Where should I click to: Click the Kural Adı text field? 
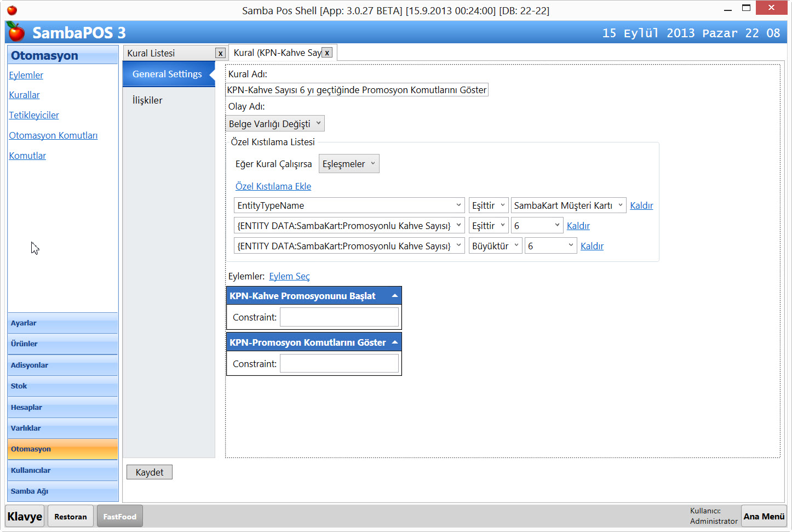[357, 90]
